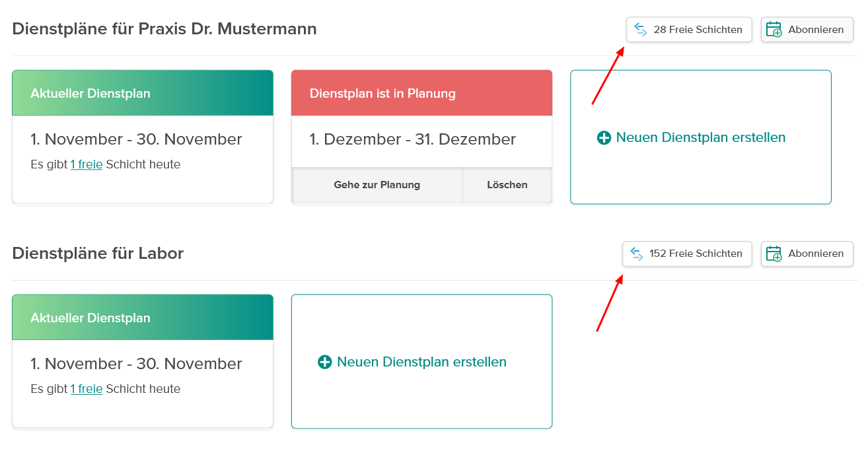
Task: Follow the '1 freie' link in Praxis card
Action: pos(87,164)
